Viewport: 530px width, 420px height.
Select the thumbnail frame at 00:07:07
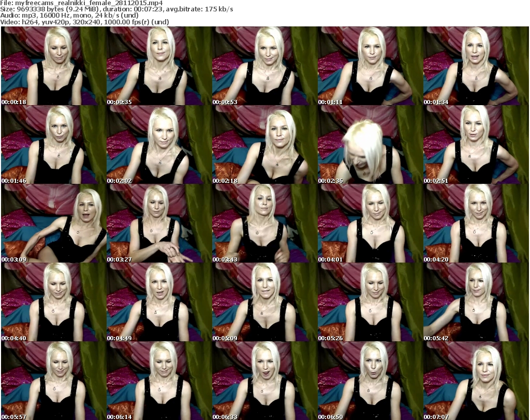476,381
